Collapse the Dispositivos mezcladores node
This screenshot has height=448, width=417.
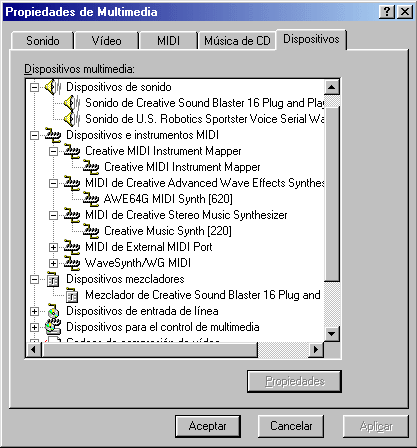coord(34,279)
